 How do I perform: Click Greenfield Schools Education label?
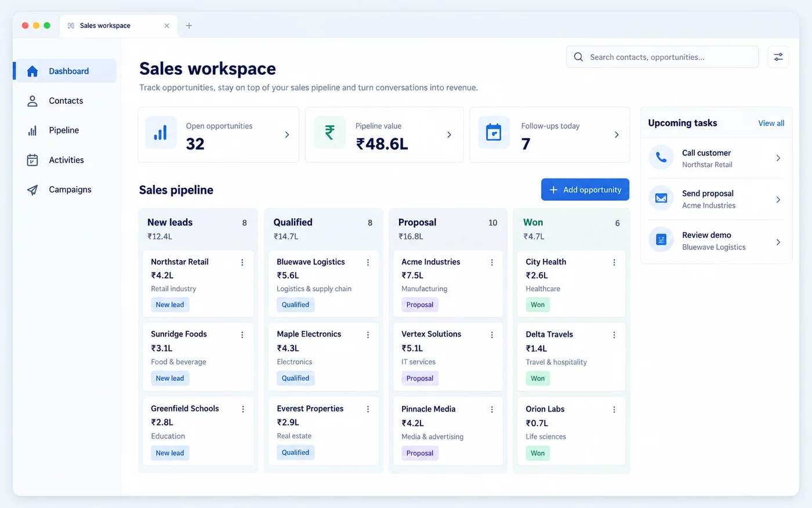(168, 436)
